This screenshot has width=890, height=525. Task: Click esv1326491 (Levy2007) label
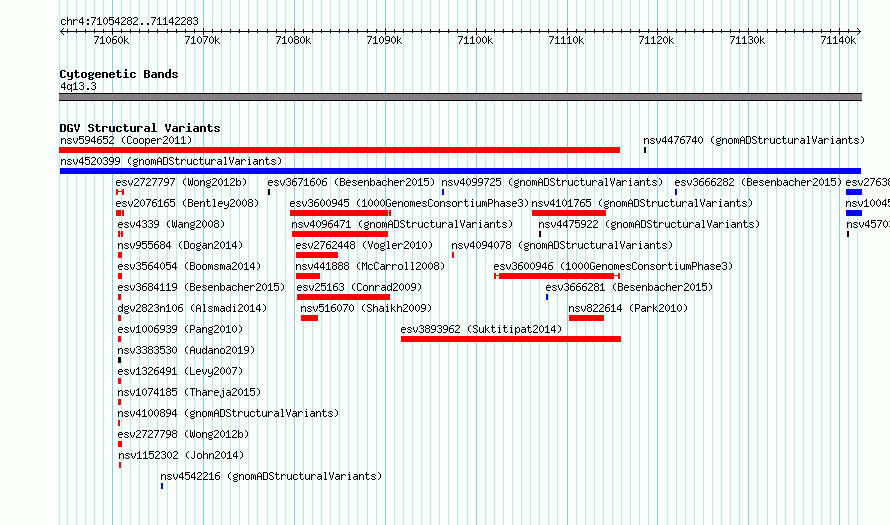pyautogui.click(x=180, y=371)
